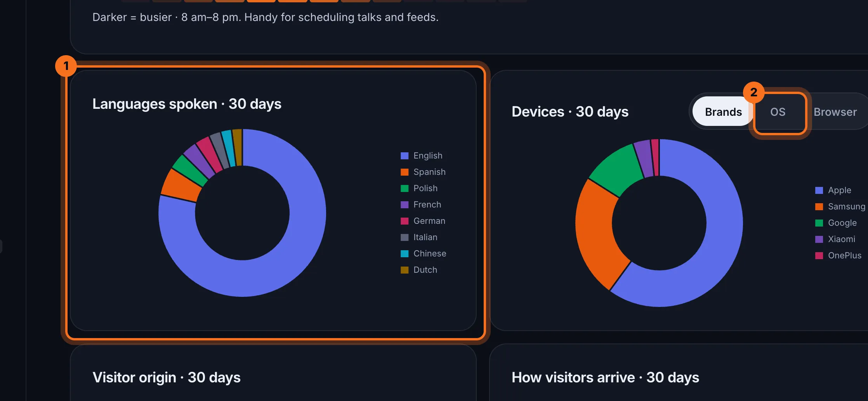The image size is (868, 401).
Task: Hide the Italian legend item
Action: (x=419, y=237)
